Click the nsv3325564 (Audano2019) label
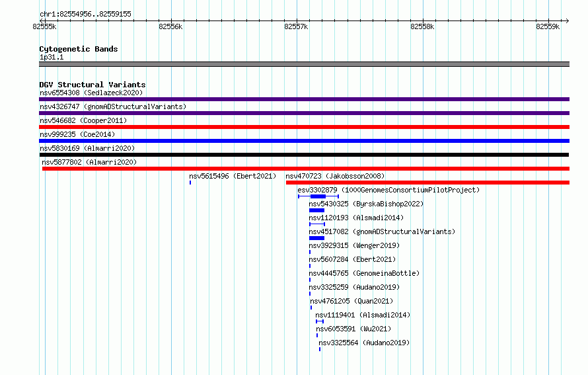Image resolution: width=588 pixels, height=375 pixels. click(364, 343)
